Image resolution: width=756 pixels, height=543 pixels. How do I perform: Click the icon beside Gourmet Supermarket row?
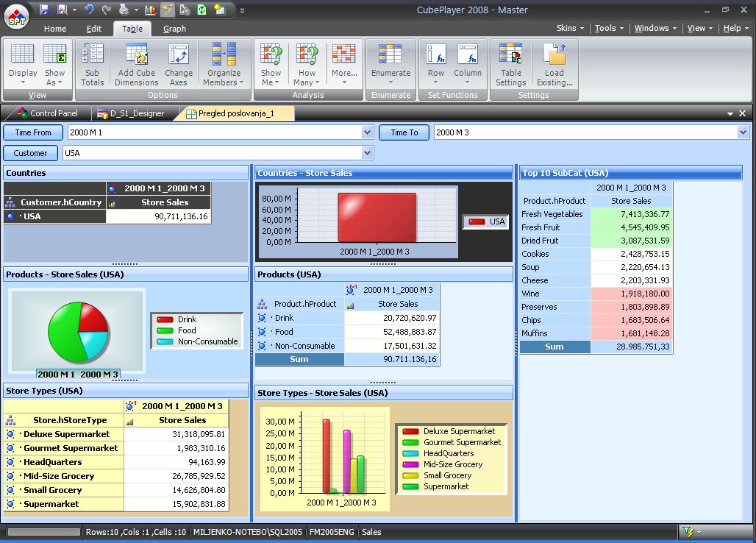tap(10, 448)
